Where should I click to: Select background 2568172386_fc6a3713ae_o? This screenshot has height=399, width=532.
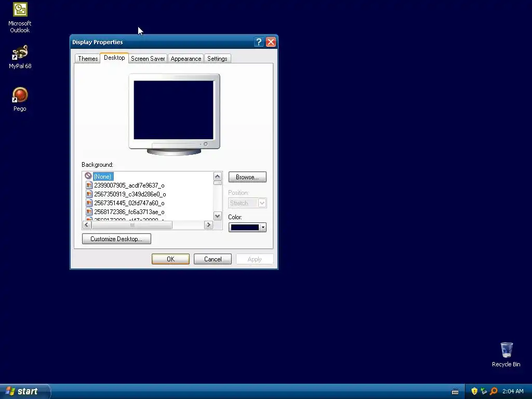129,212
